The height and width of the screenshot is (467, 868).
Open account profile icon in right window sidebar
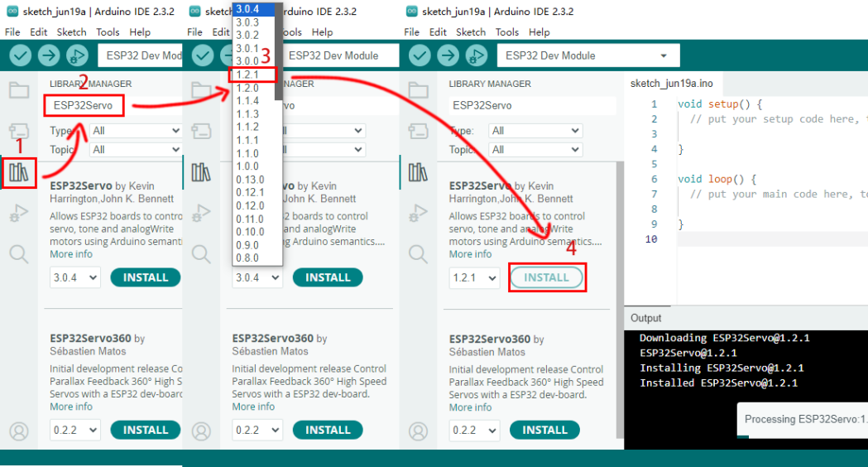click(418, 431)
